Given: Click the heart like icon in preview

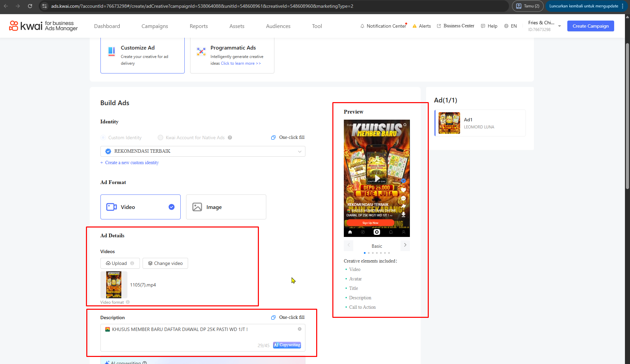Looking at the screenshot, I should coord(403,190).
